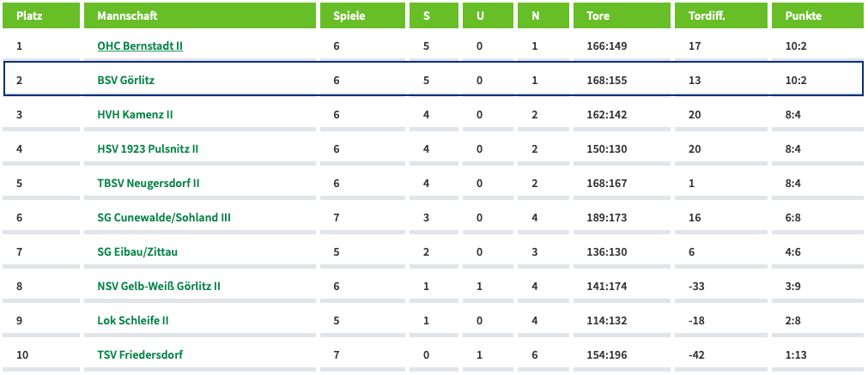This screenshot has width=868, height=375.
Task: Open SG Cunewalde/Sohland III team page
Action: [164, 217]
